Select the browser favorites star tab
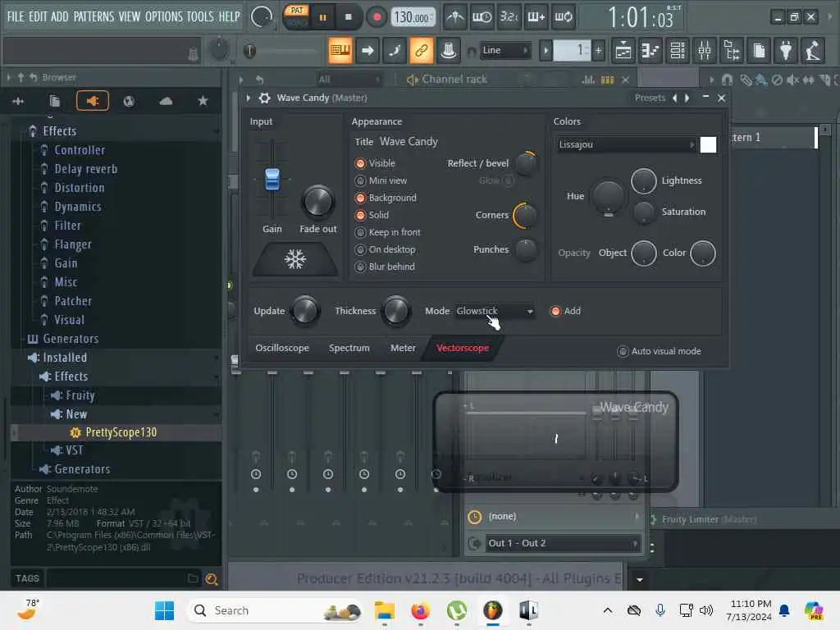 click(203, 101)
